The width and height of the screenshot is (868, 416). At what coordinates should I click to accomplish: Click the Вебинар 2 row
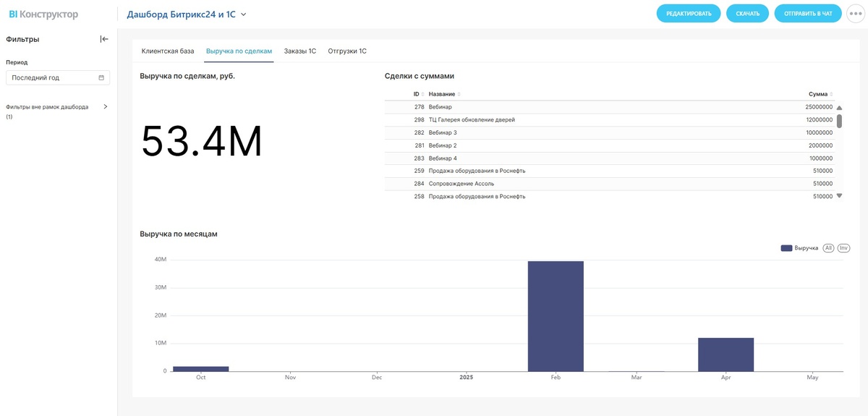609,145
